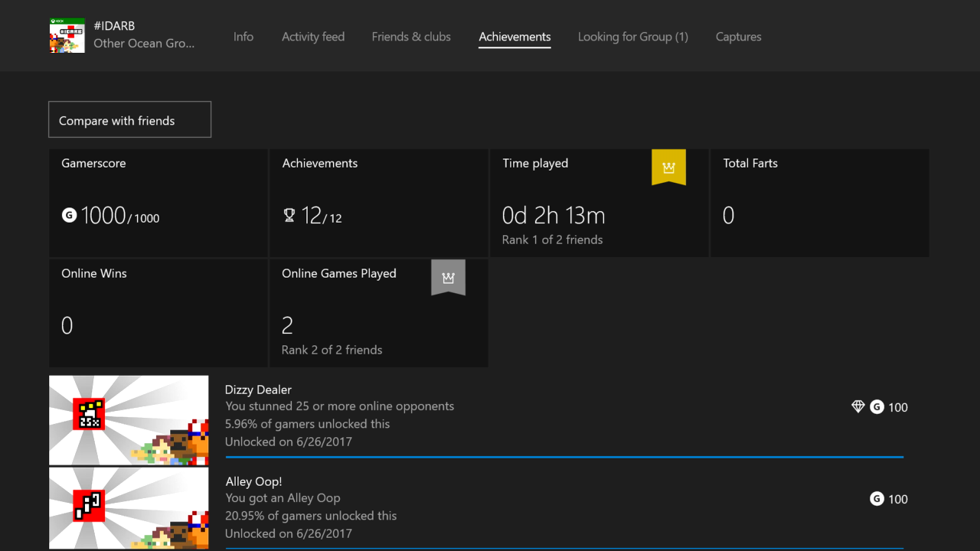
Task: Click the Dizzy Dealer progress bar
Action: (564, 457)
